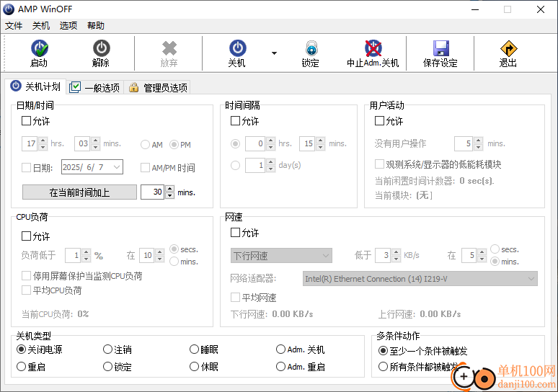Select 所有条件都被触发 option

click(x=383, y=366)
